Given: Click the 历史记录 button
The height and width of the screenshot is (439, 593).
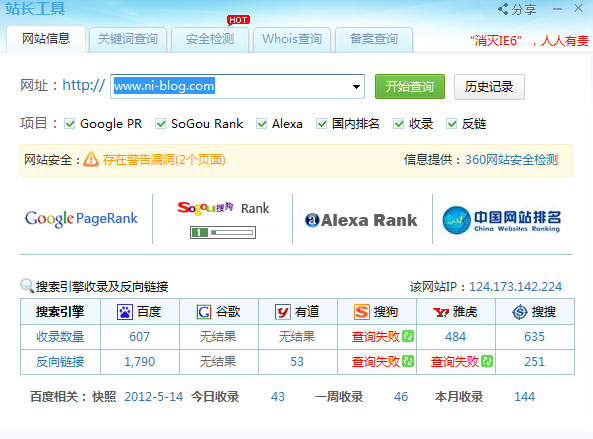Looking at the screenshot, I should [x=489, y=87].
